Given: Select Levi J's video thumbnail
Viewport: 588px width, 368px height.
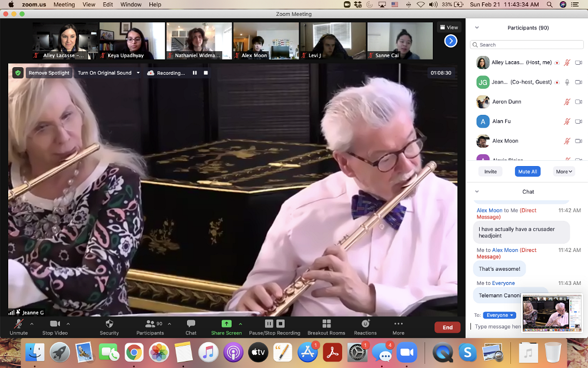Looking at the screenshot, I should [333, 41].
